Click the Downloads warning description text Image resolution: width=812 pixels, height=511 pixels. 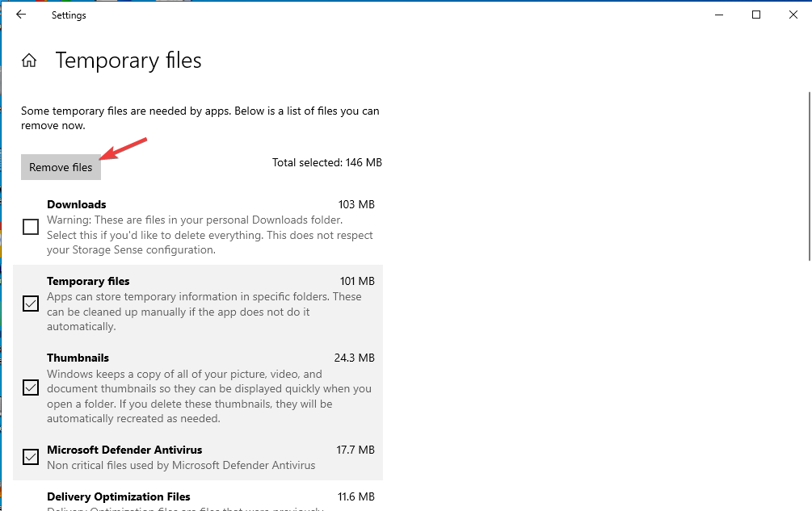click(210, 235)
